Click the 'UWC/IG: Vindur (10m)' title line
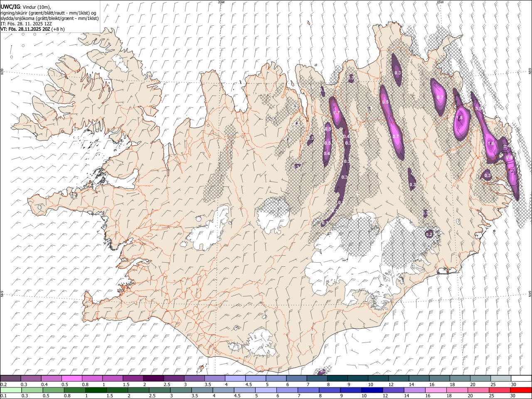532x399 pixels. tap(26, 7)
